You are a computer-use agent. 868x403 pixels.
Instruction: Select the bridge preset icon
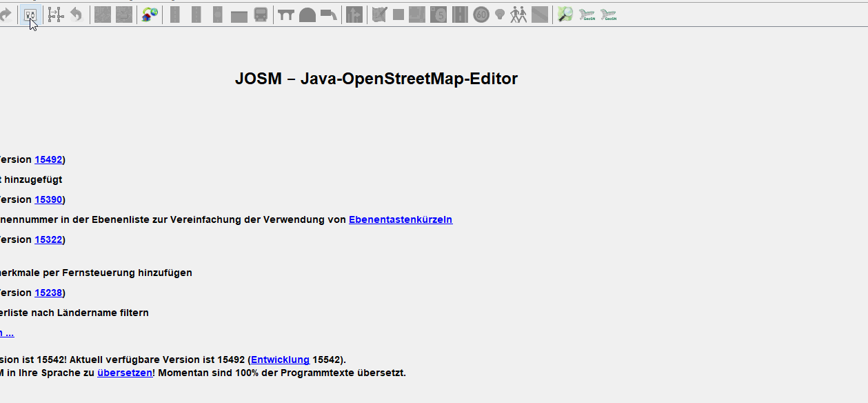coord(286,14)
